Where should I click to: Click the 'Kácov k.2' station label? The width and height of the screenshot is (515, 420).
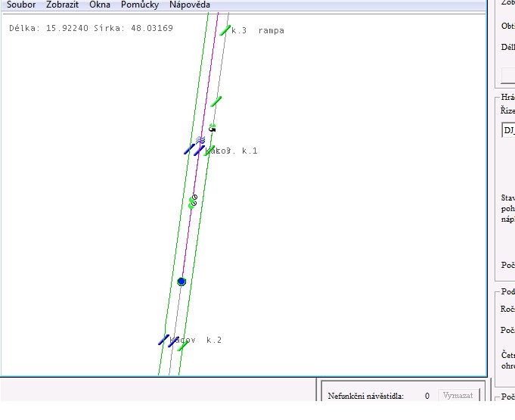[196, 341]
